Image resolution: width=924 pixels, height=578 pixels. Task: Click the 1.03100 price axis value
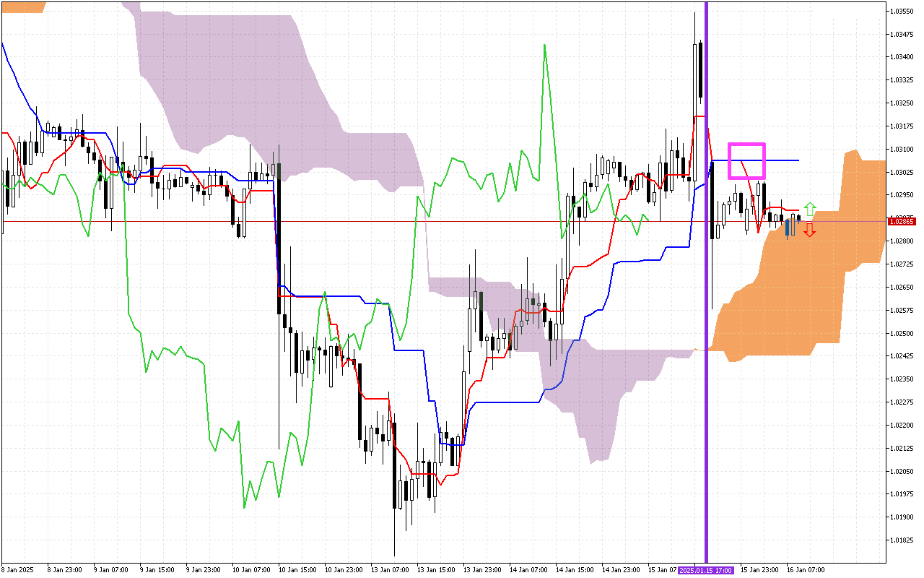coord(902,150)
